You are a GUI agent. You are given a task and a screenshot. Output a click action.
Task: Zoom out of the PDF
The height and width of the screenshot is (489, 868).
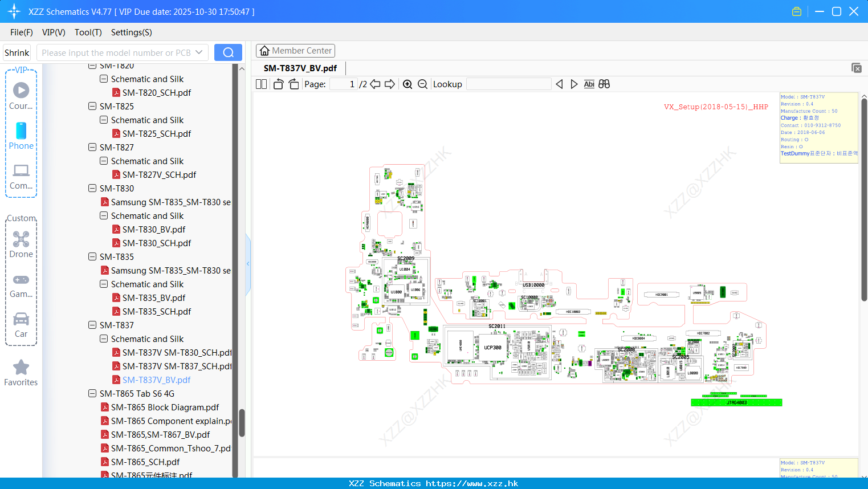422,84
